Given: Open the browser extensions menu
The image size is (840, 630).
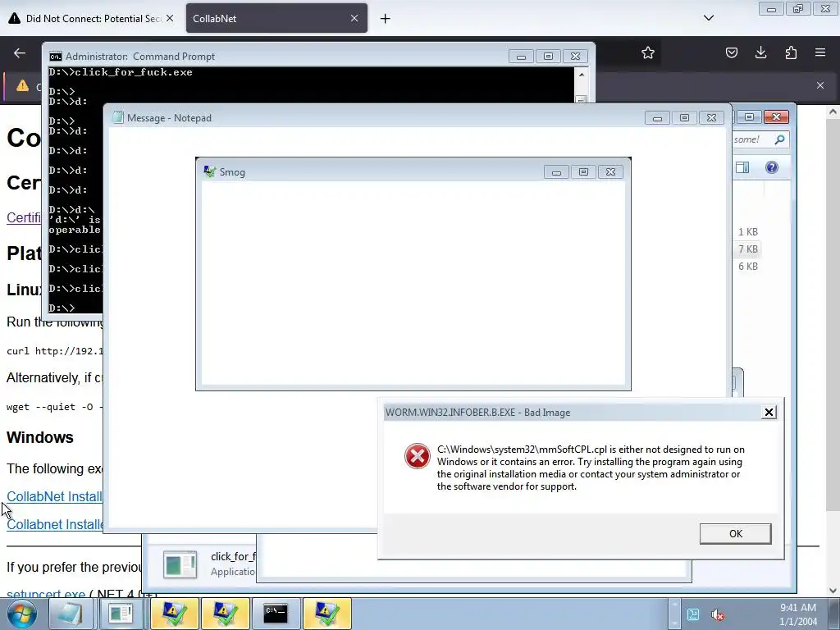Looking at the screenshot, I should pos(791,52).
